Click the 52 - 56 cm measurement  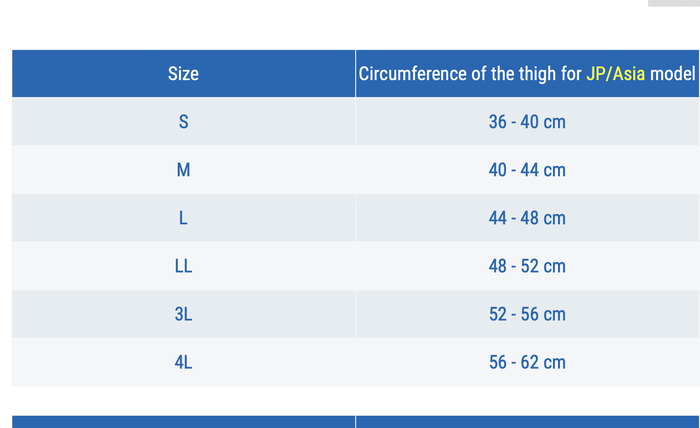pyautogui.click(x=527, y=315)
